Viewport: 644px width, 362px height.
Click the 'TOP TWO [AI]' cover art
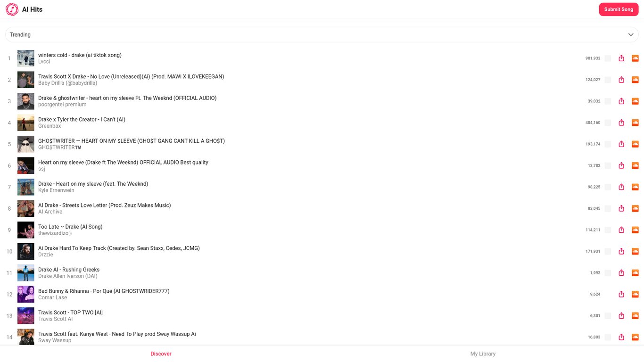pyautogui.click(x=26, y=316)
